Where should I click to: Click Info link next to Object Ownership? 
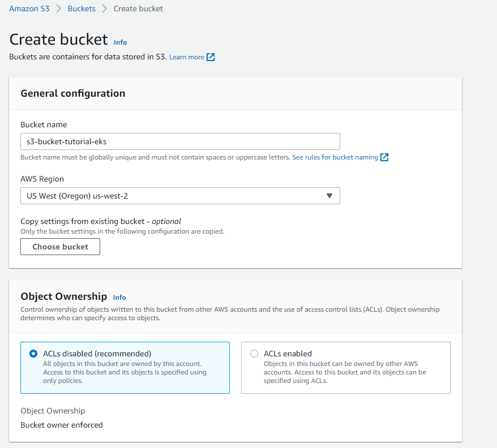[119, 298]
